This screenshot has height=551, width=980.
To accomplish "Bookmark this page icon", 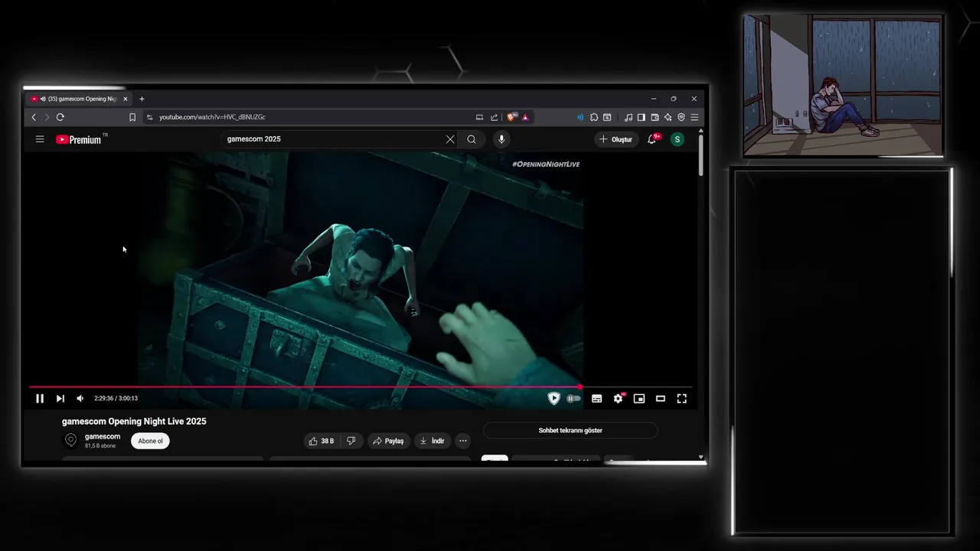I will click(x=132, y=117).
